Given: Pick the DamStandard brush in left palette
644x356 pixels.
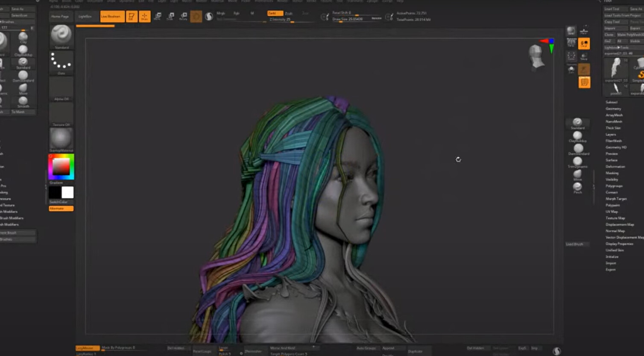Looking at the screenshot, I should coord(23,76).
